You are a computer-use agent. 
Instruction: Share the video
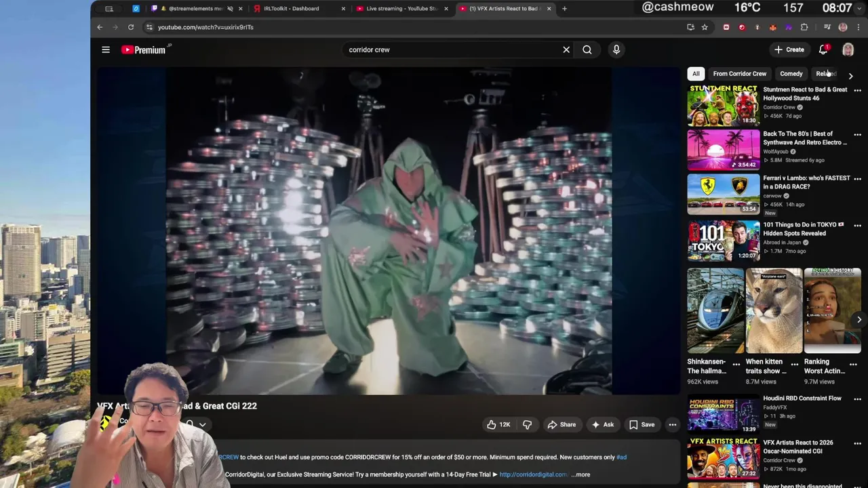click(561, 425)
